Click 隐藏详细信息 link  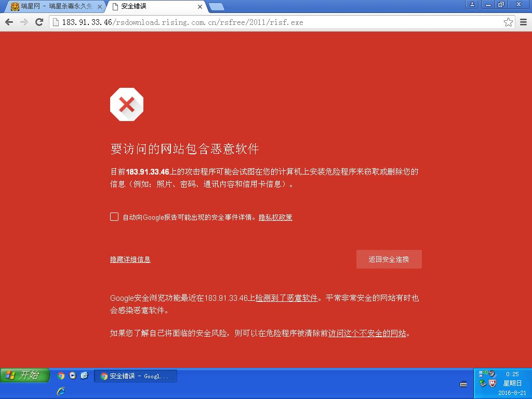[x=130, y=260]
